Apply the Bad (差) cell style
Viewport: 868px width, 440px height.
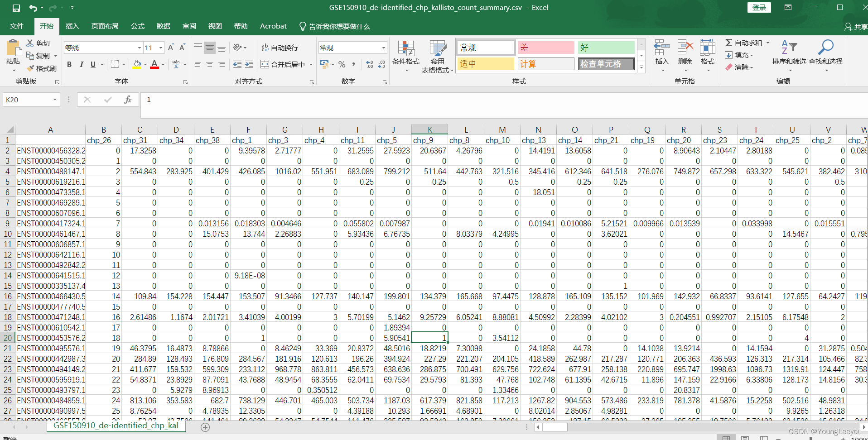click(x=546, y=48)
